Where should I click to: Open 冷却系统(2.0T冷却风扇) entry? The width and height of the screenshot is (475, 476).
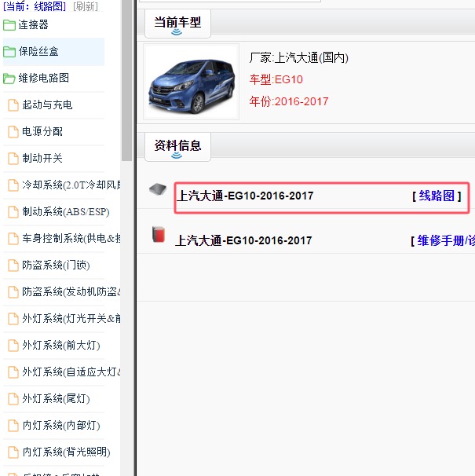71,185
